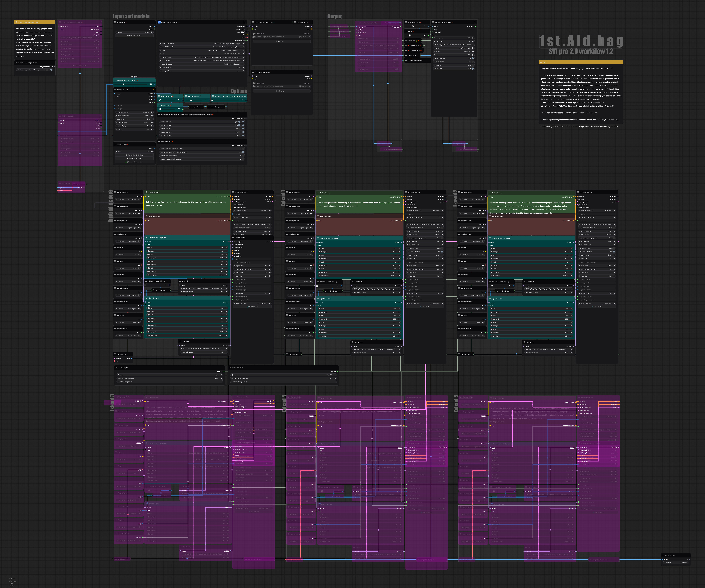The width and height of the screenshot is (705, 588).
Task: Click the TripleKSampler node title bar
Action: 240,238
